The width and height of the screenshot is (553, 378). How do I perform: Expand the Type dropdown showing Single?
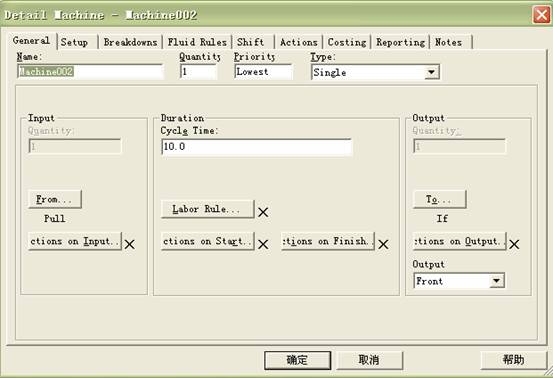click(x=431, y=72)
